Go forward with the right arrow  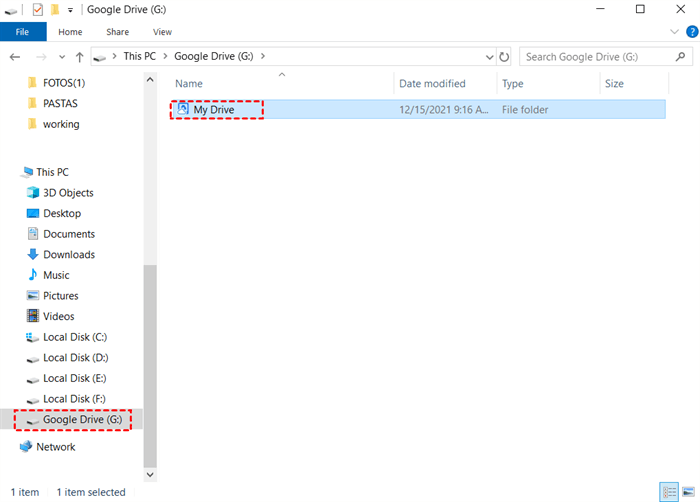click(41, 57)
